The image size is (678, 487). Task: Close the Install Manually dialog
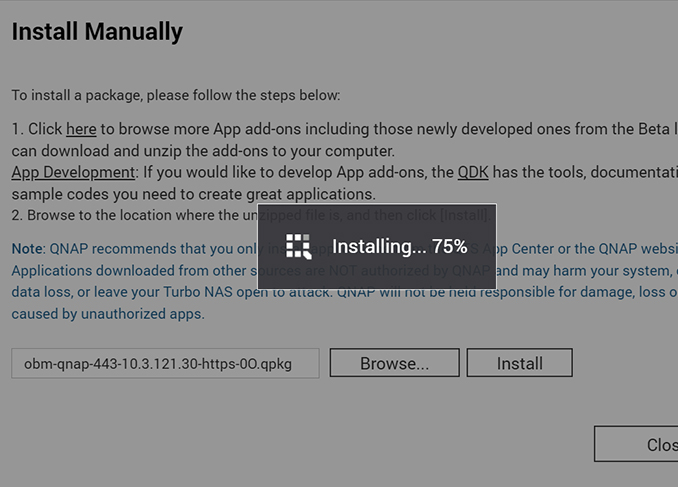(x=650, y=444)
